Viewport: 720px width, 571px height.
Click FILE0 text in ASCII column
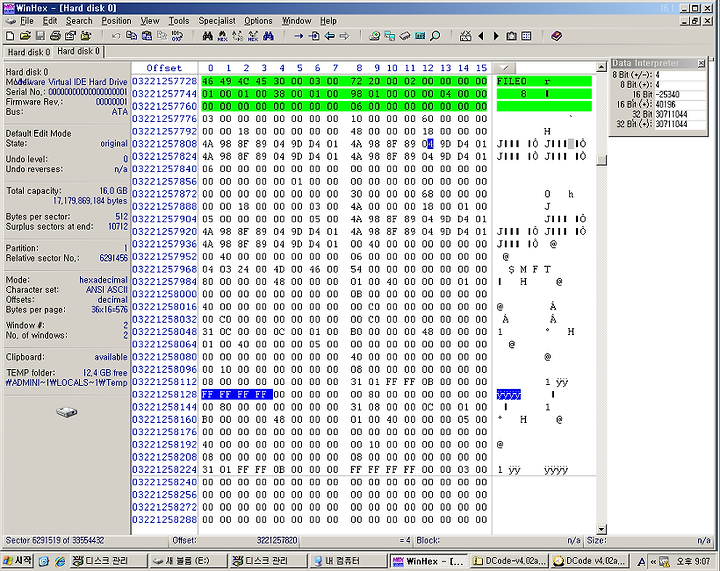pos(512,81)
